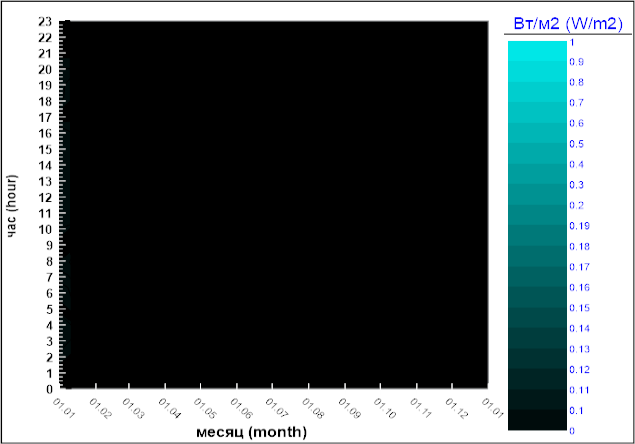Click hour 12 label on the vertical axis
635x444 pixels.
tap(45, 197)
